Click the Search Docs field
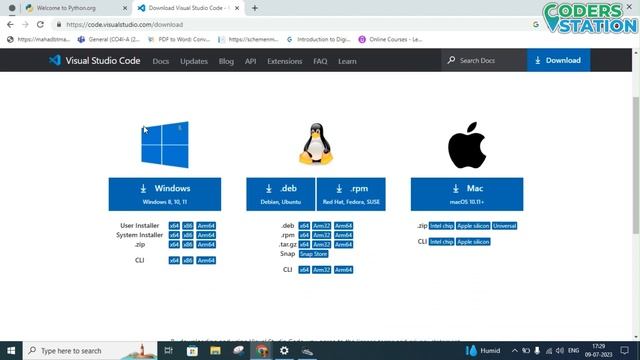 484,60
